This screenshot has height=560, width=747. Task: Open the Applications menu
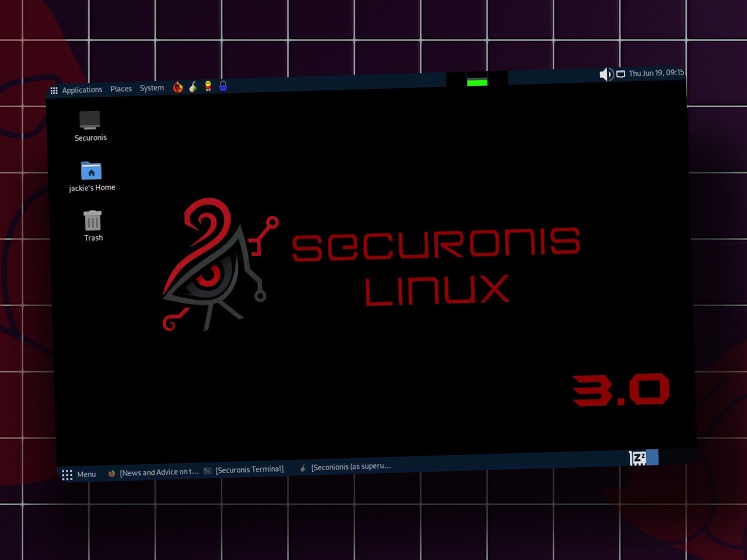tap(82, 89)
